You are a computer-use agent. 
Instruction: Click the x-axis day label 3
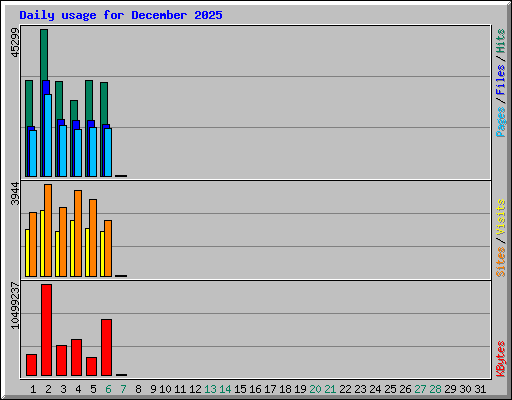pyautogui.click(x=63, y=389)
